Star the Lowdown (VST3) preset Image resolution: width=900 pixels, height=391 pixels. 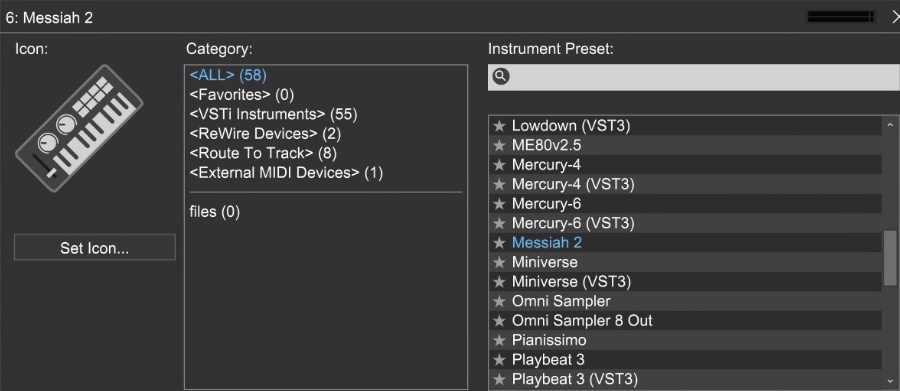coord(499,126)
